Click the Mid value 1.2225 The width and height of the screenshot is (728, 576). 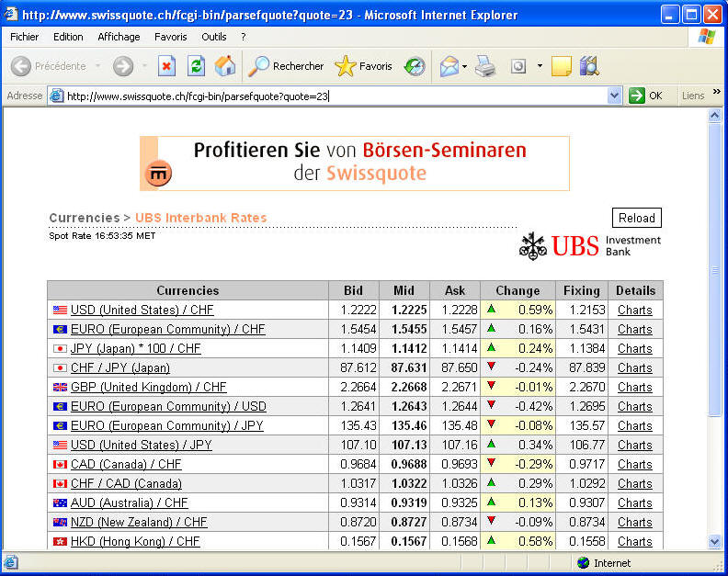tap(408, 310)
